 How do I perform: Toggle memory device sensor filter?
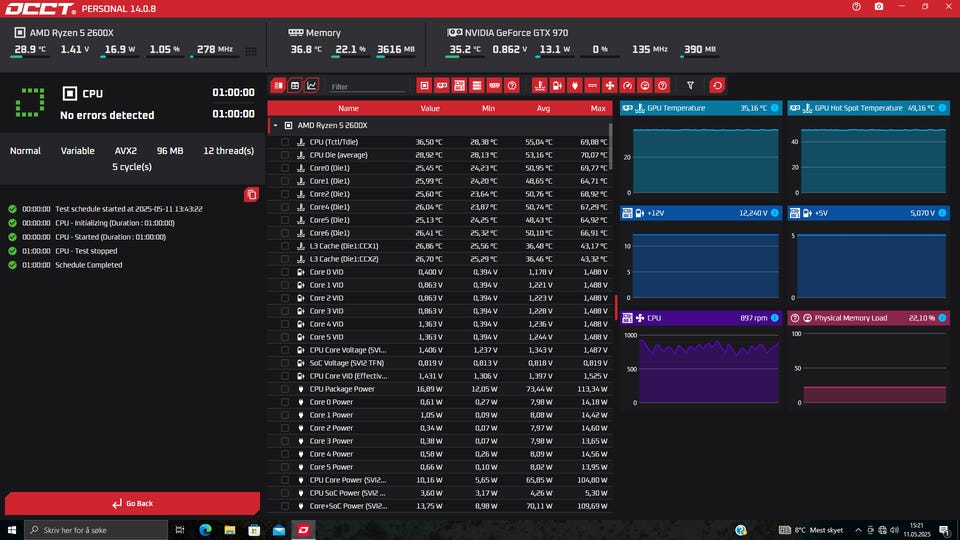pos(494,86)
